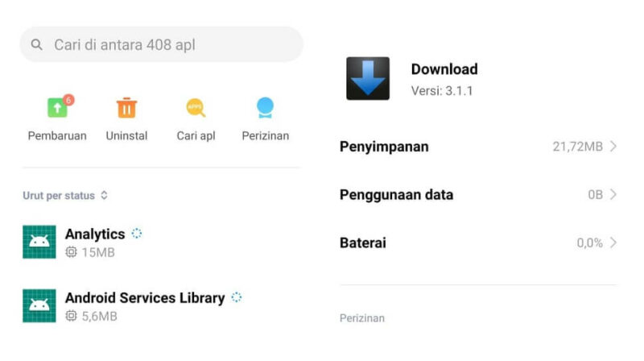The height and width of the screenshot is (361, 644).
Task: Open Pembaruan updates icon
Action: (x=57, y=108)
